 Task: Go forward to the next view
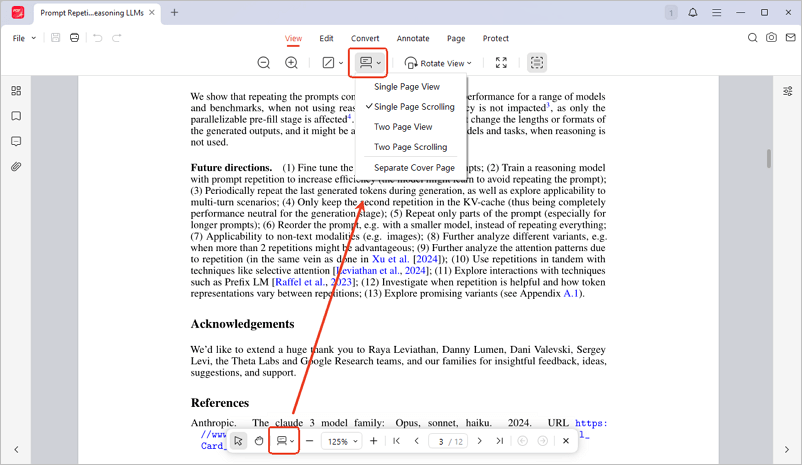point(543,441)
